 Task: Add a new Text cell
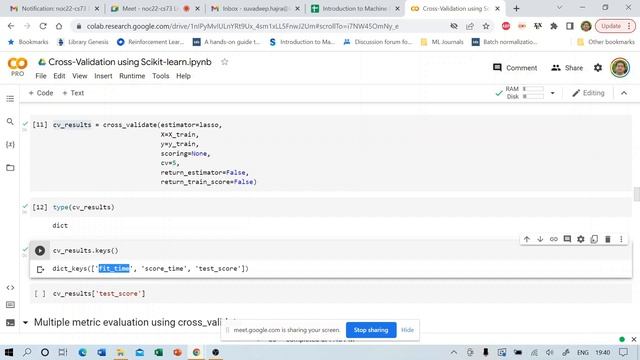(73, 93)
